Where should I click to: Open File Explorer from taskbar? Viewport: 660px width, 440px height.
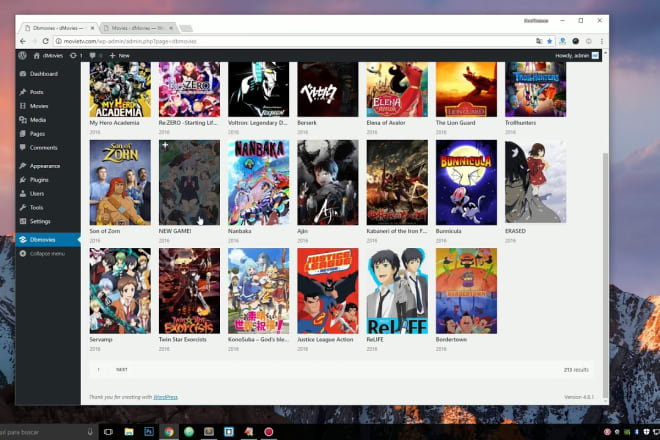click(x=129, y=432)
